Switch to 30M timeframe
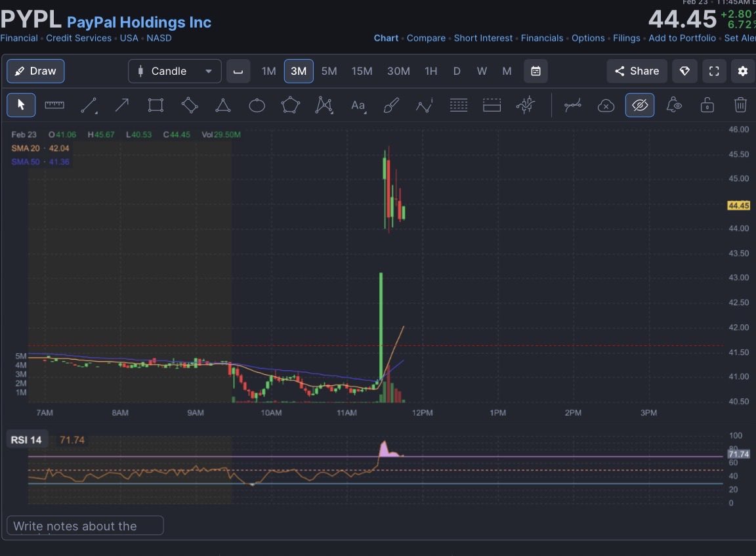 coord(398,72)
